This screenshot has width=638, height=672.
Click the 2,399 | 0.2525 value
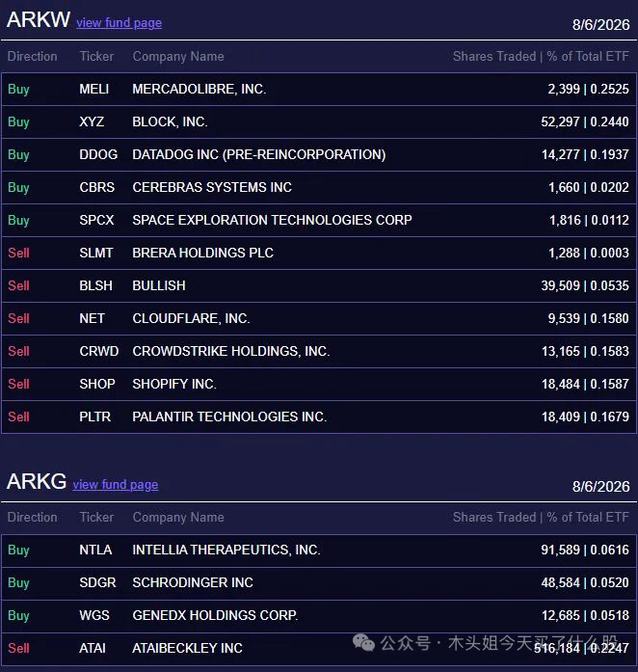(588, 89)
